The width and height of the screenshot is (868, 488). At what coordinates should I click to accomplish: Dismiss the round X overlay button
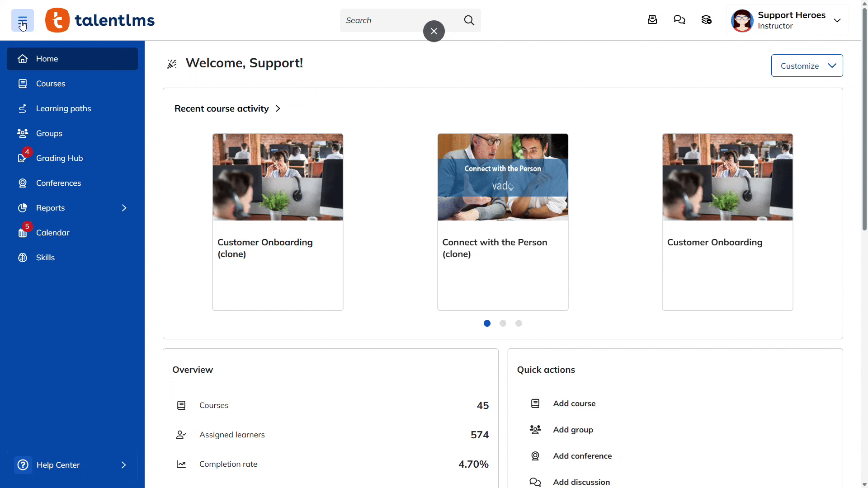434,31
